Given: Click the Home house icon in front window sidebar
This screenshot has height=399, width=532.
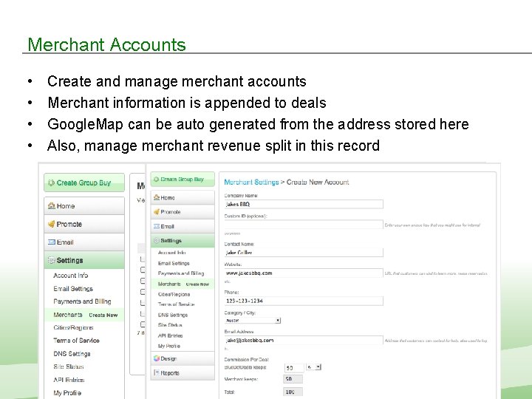Looking at the screenshot, I should tap(157, 197).
